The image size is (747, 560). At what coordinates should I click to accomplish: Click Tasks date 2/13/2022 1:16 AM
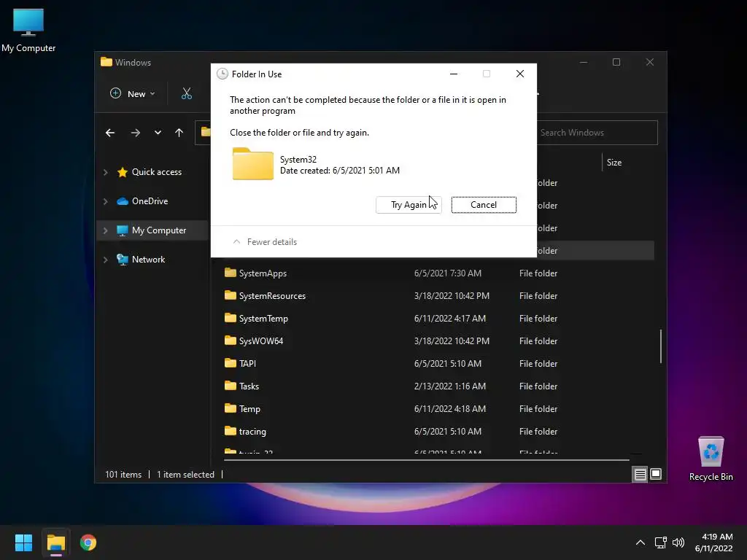[x=449, y=386]
